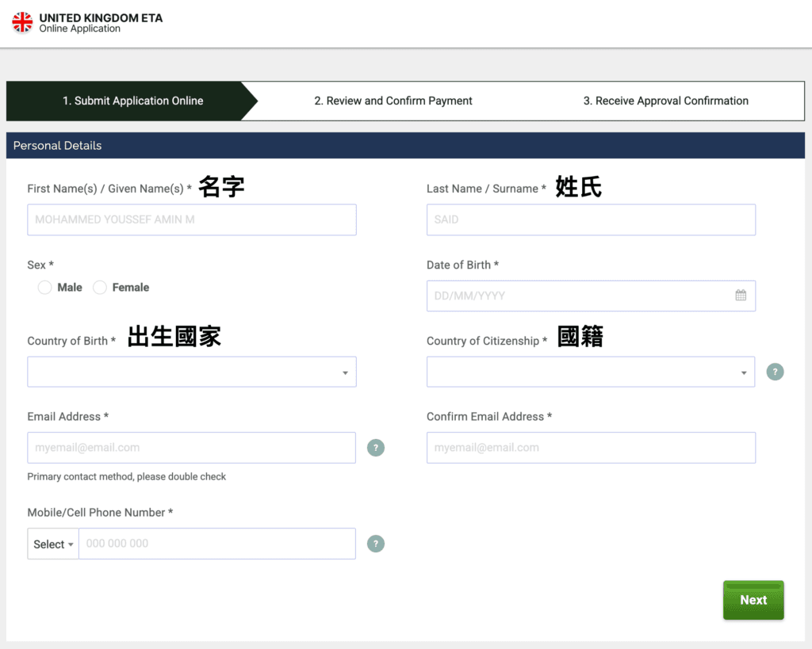Open the phone country code Select dropdown

53,544
